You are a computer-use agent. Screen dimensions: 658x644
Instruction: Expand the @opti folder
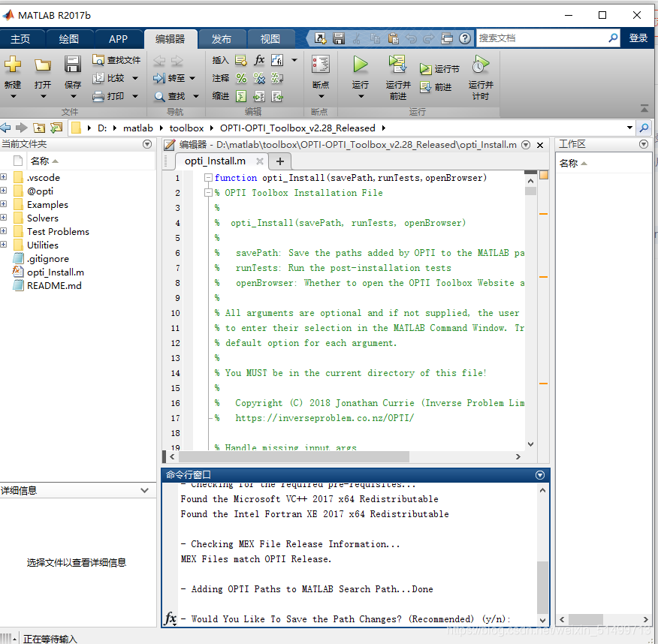pyautogui.click(x=3, y=191)
